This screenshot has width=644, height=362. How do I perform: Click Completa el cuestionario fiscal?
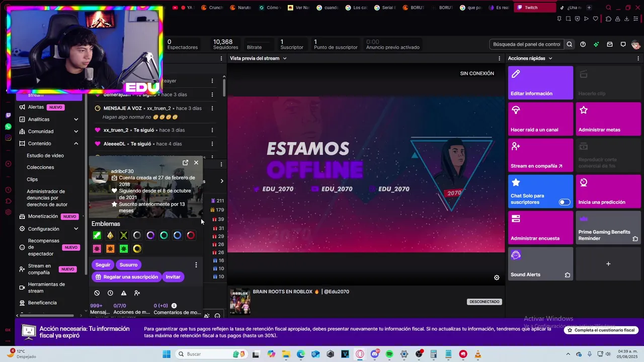coord(601,330)
